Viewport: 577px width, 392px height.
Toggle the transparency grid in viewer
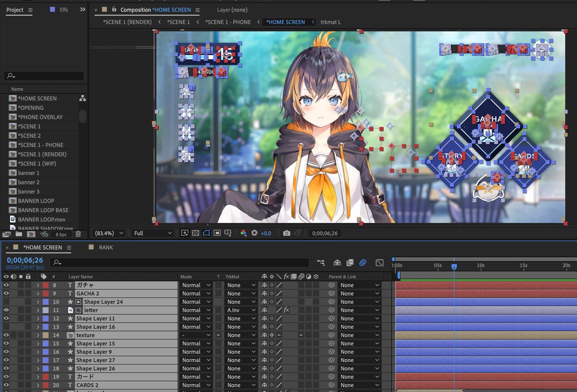pos(196,233)
